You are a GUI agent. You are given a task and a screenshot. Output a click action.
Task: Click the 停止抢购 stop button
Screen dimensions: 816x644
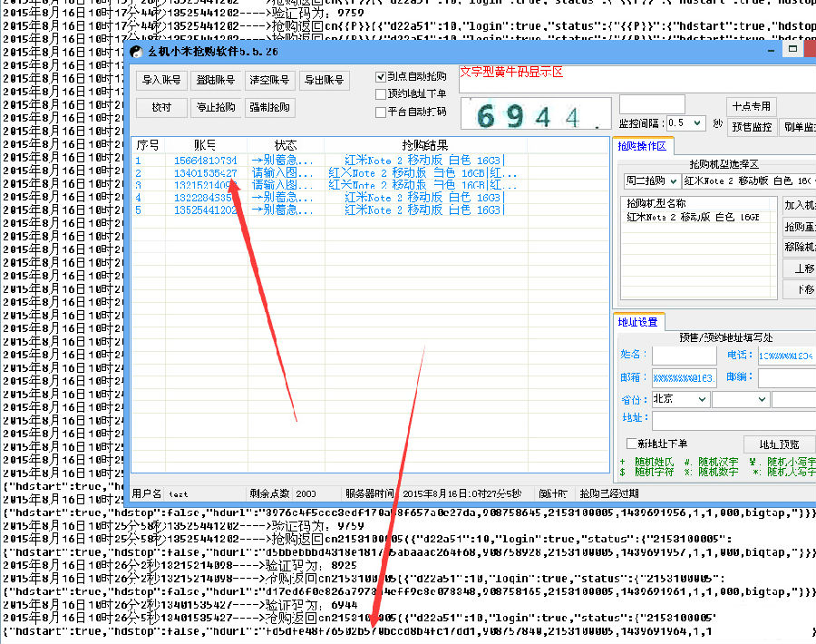pos(216,108)
